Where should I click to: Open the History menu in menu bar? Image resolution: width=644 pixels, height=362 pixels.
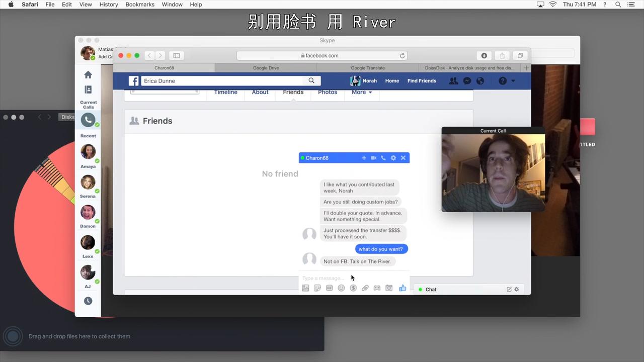pyautogui.click(x=108, y=5)
